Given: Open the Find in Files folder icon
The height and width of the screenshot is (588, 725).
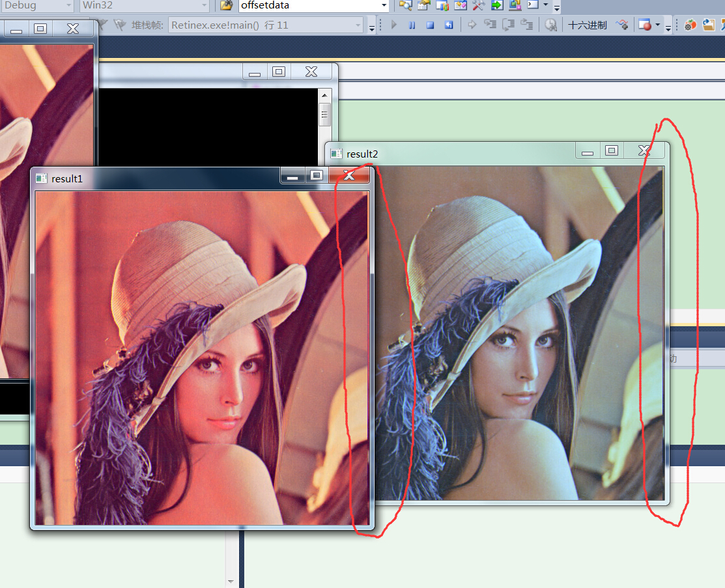Looking at the screenshot, I should pyautogui.click(x=226, y=5).
